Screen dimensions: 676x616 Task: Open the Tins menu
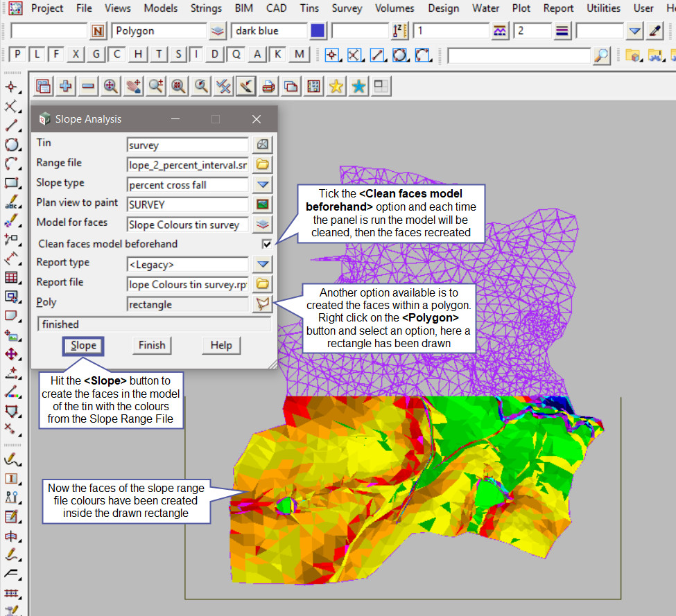coord(310,8)
